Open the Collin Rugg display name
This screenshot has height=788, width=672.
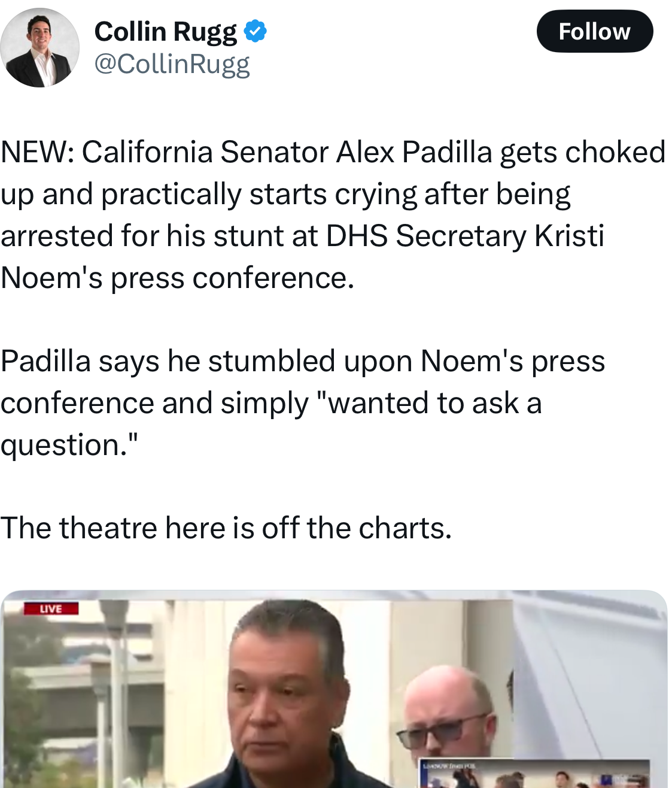165,32
